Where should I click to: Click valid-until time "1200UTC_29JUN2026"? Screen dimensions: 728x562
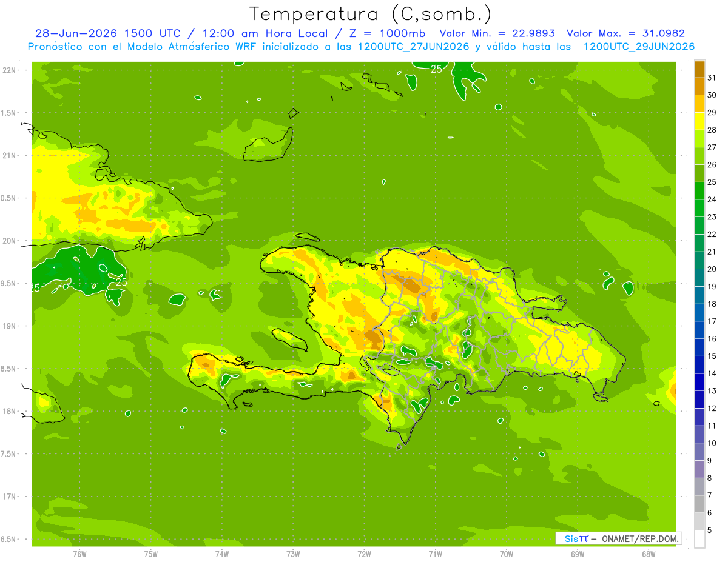tap(639, 47)
